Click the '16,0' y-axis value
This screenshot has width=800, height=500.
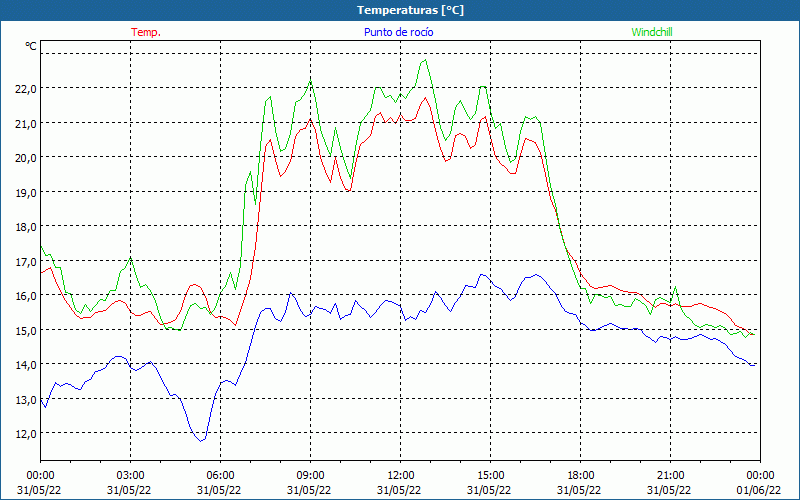coord(26,296)
